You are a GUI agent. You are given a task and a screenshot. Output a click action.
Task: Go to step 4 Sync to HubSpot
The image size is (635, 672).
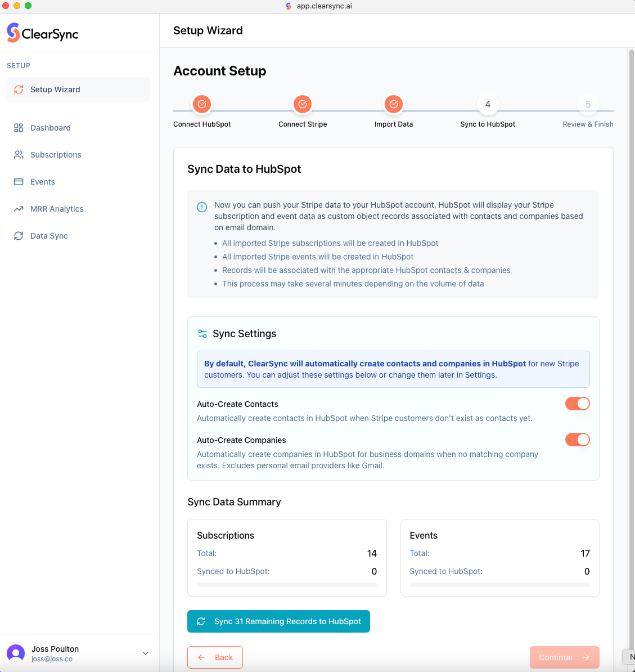tap(488, 104)
